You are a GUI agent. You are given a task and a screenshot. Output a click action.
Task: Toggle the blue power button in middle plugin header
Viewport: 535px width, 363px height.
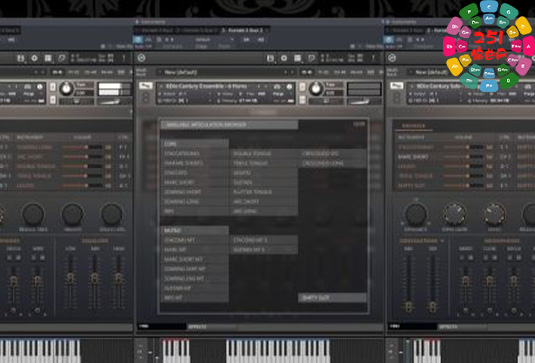click(138, 40)
